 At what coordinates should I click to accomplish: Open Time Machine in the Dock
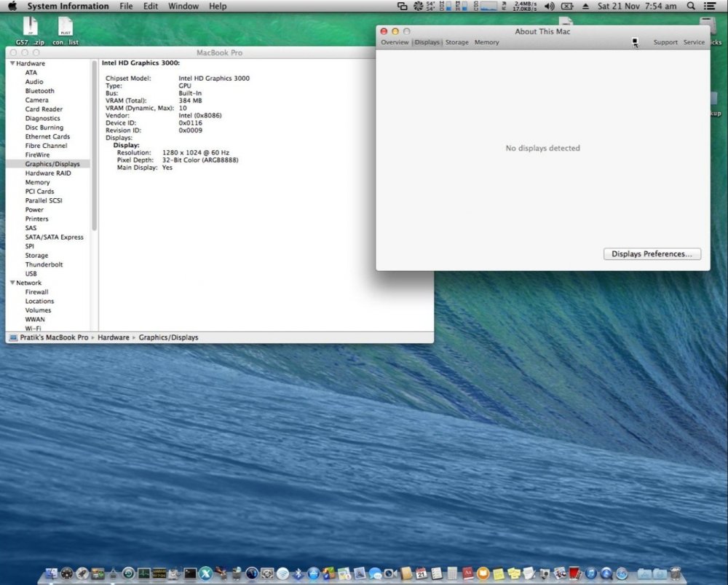pyautogui.click(x=128, y=573)
